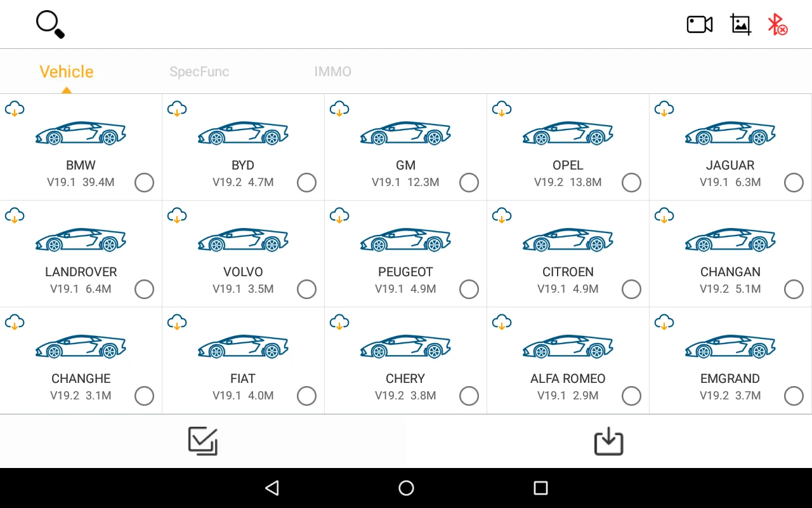Screen dimensions: 812x508
Task: Switch to the Vehicle tab
Action: pos(67,72)
